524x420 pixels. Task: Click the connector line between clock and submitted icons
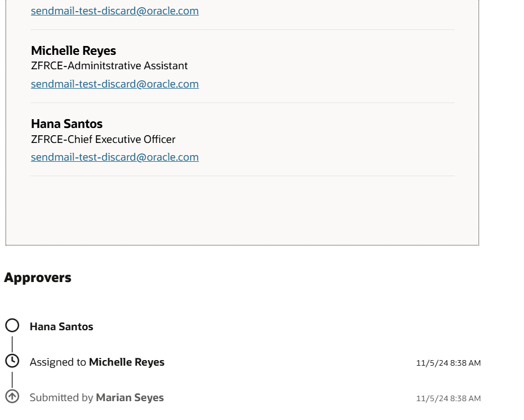(12, 380)
